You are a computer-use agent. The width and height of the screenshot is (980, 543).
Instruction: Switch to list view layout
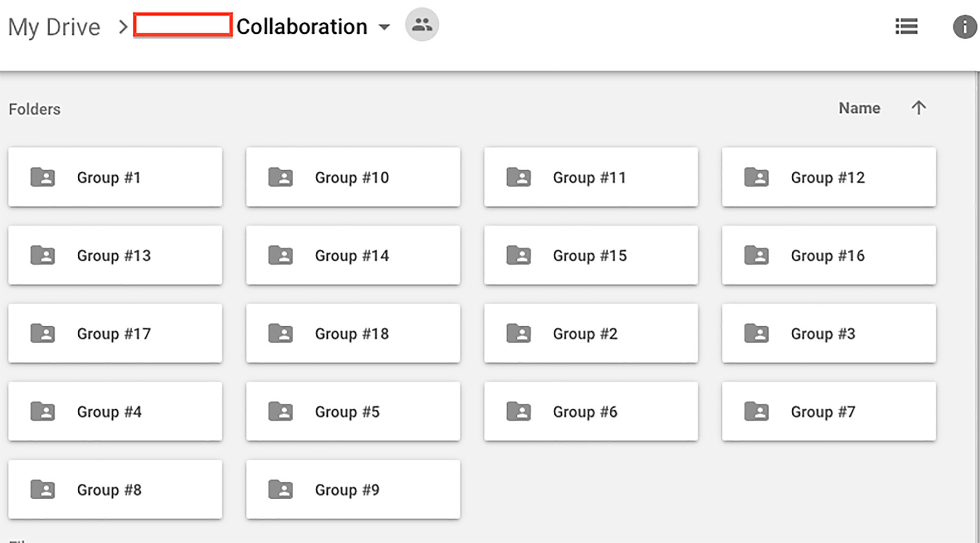point(906,26)
